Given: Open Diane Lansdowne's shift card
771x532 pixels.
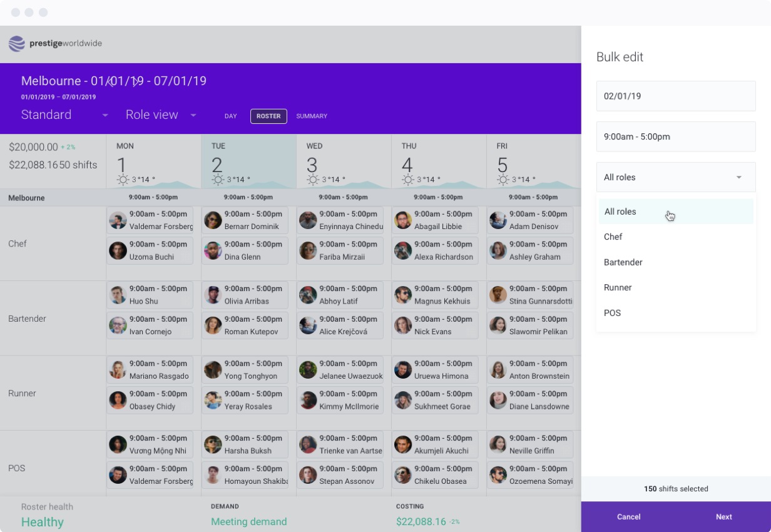Looking at the screenshot, I should [531, 401].
